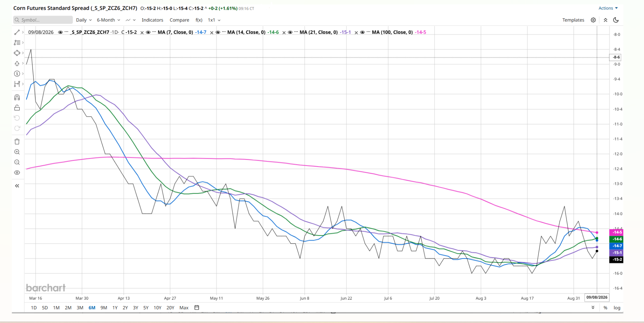644x323 pixels.
Task: Zoom in using the magnifier plus icon
Action: coord(17,152)
